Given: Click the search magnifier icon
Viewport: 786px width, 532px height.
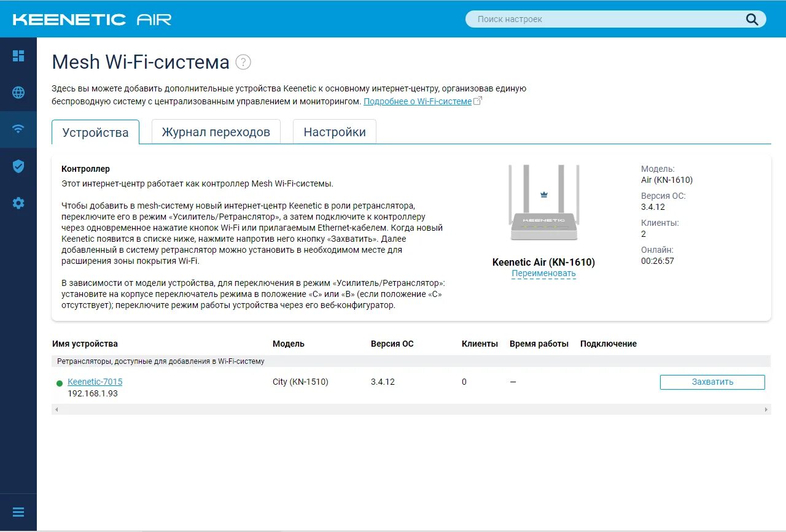Looking at the screenshot, I should point(752,19).
